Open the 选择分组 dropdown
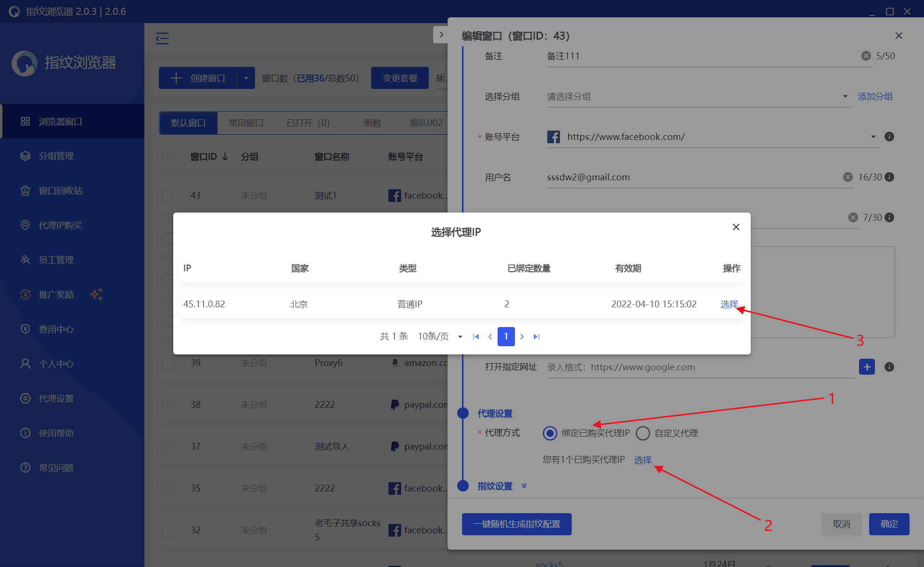This screenshot has height=567, width=924. [x=698, y=97]
